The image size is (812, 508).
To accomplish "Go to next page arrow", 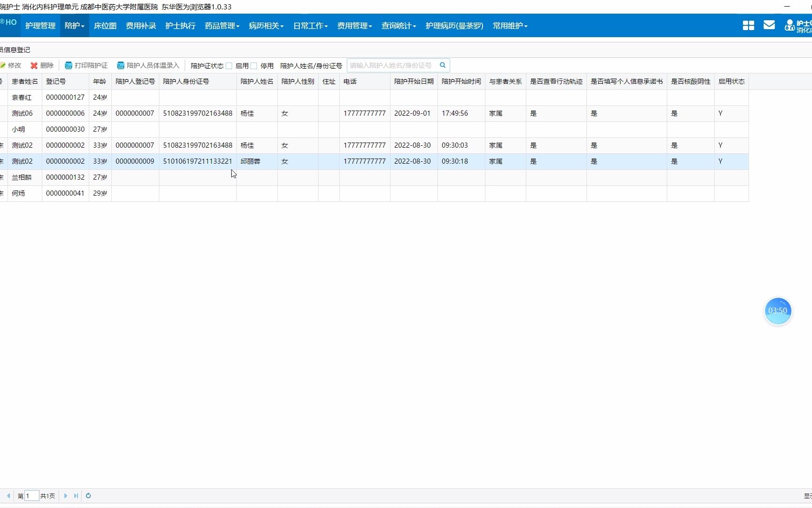I will pyautogui.click(x=65, y=496).
